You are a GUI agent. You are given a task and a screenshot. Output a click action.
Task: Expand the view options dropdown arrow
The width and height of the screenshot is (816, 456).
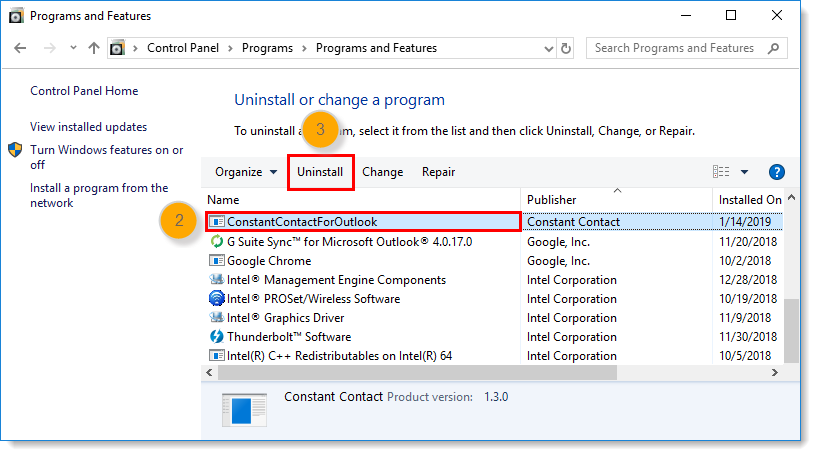coord(744,172)
